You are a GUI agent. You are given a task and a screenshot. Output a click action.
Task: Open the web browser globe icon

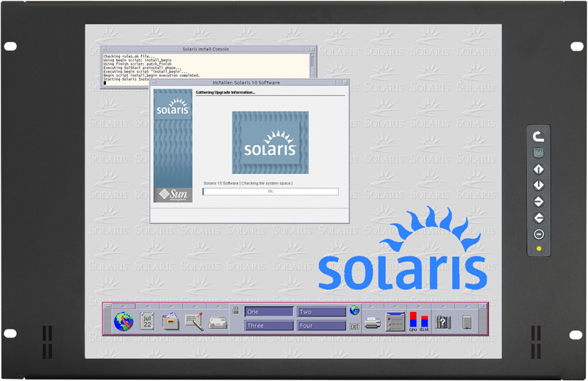click(122, 322)
